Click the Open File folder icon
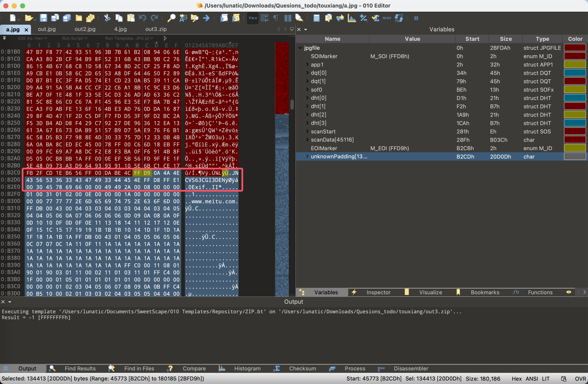The image size is (588, 384). point(29,18)
